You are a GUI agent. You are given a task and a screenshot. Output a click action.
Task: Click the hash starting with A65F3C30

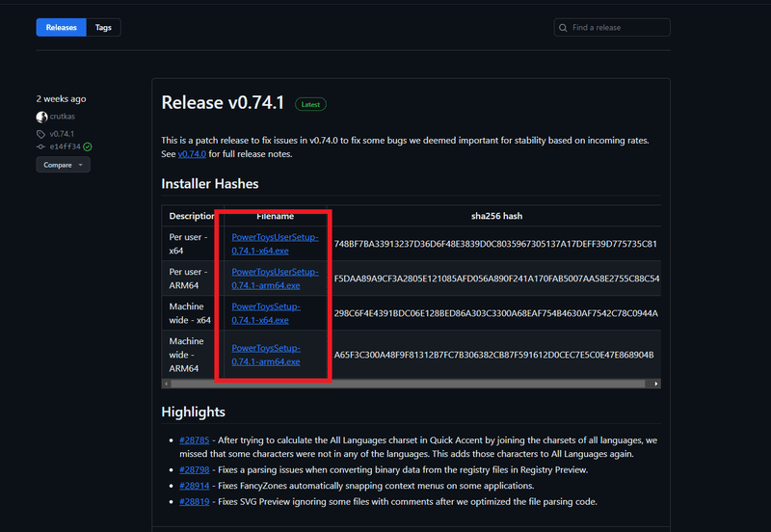493,355
